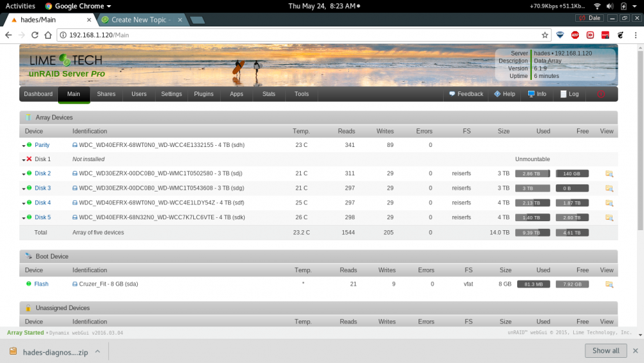Image resolution: width=644 pixels, height=363 pixels.
Task: Open Disk 3 device link
Action: pyautogui.click(x=43, y=188)
